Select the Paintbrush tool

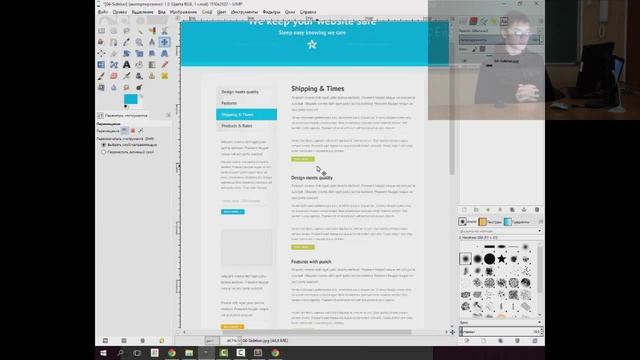[101, 76]
